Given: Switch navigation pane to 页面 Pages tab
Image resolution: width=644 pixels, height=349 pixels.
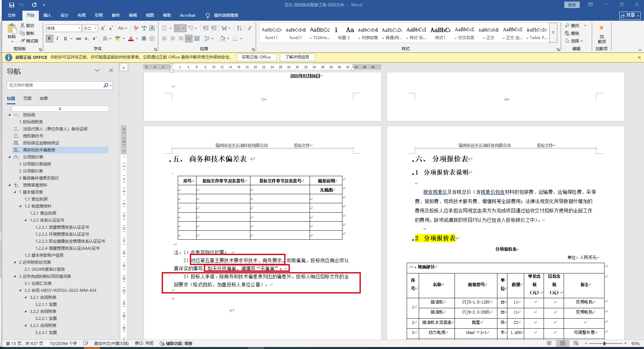Looking at the screenshot, I should click(27, 98).
